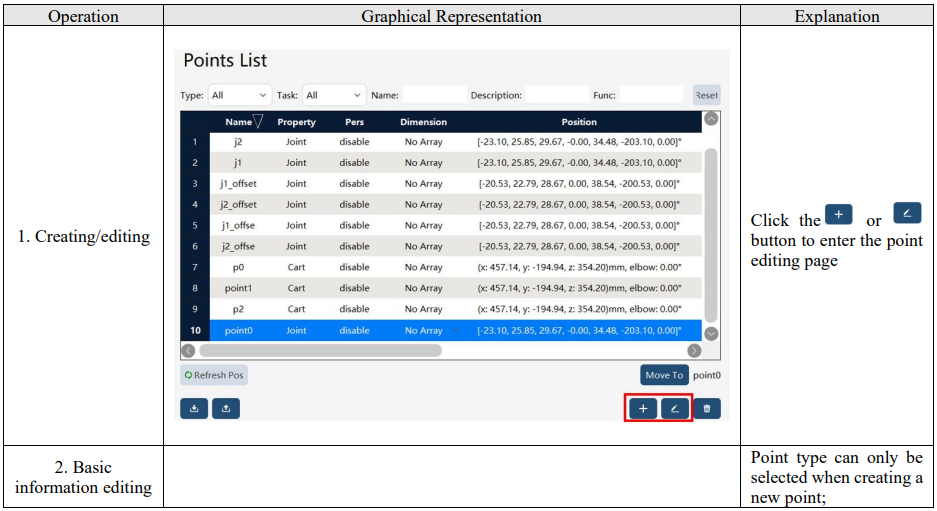The image size is (937, 511).
Task: Select the row named j1_offset
Action: point(441,183)
